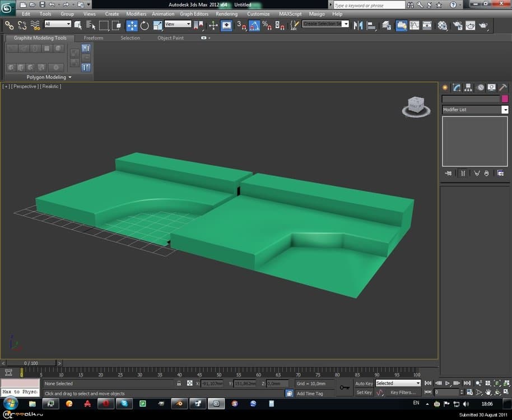Viewport: 512px width, 420px height.
Task: Activate the Select and Rotate tool
Action: [x=145, y=25]
